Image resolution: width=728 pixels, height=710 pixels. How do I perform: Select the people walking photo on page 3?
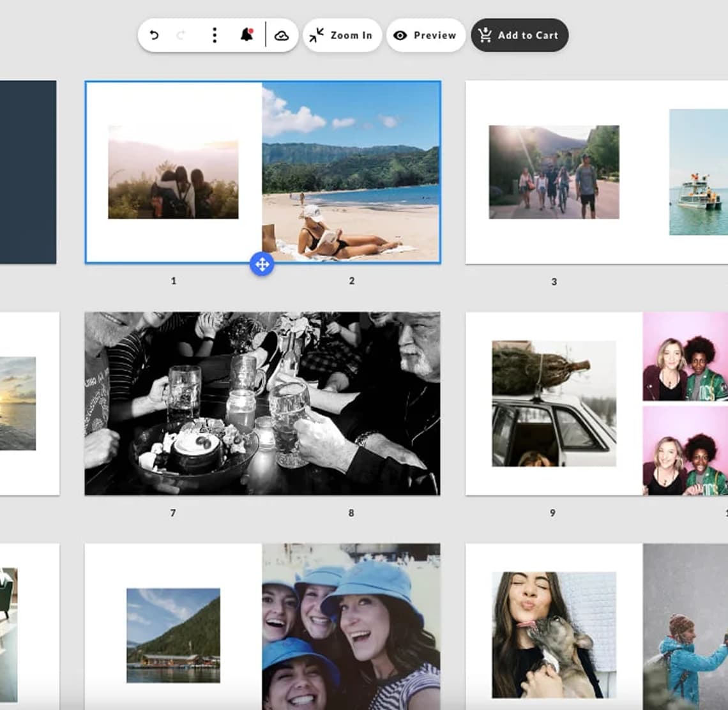click(x=554, y=172)
